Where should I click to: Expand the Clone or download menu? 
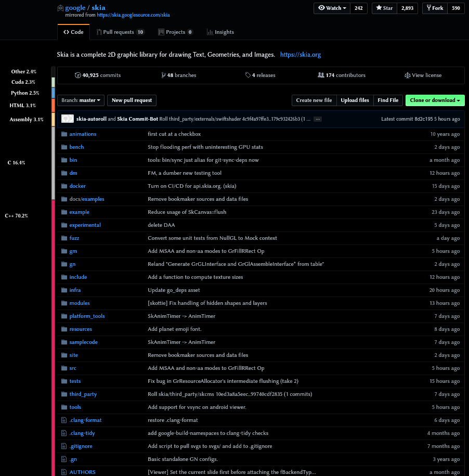[x=435, y=100]
